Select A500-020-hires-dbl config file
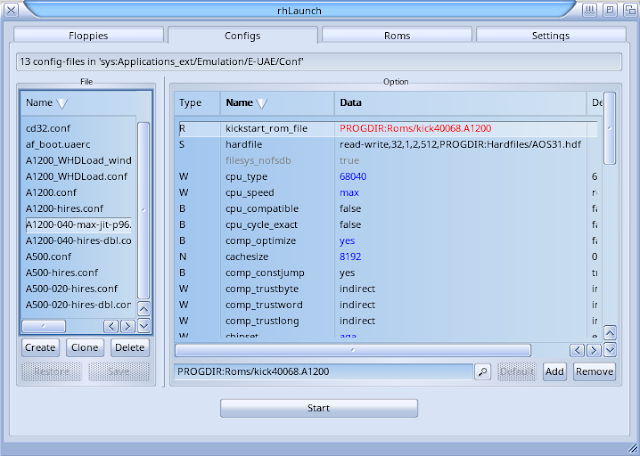Screen dimensions: 640x456 (x=78, y=305)
